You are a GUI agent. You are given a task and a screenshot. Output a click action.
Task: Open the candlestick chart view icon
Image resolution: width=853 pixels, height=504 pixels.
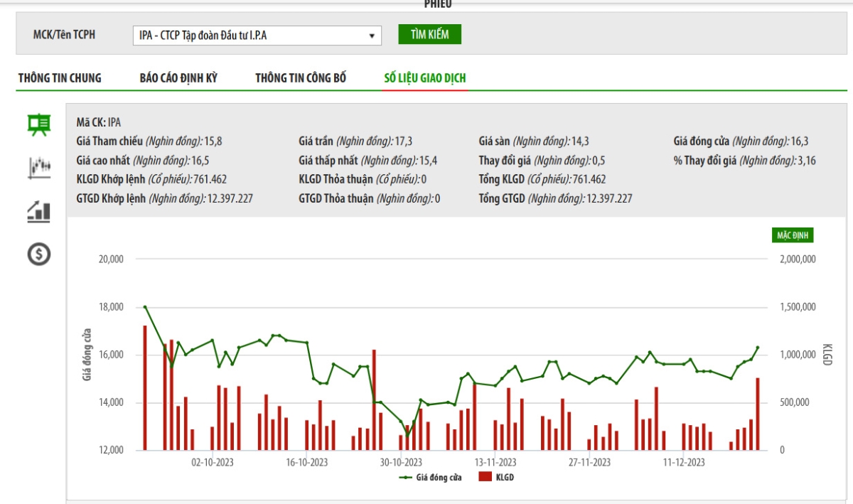click(x=38, y=168)
